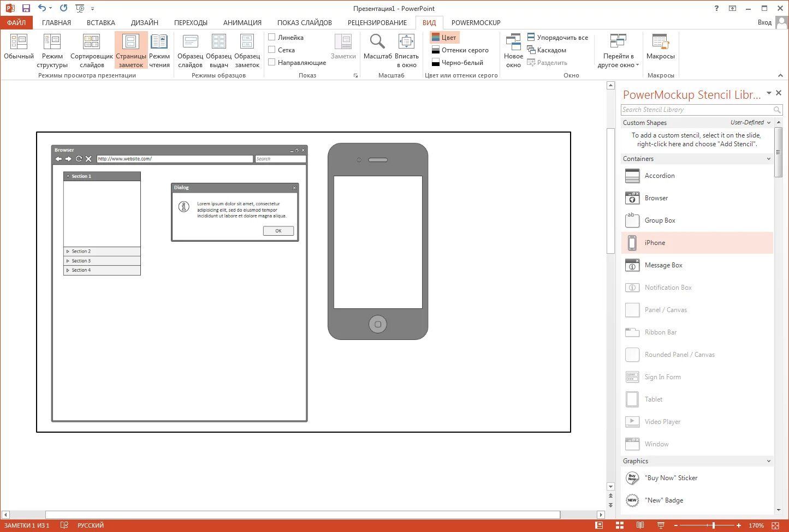The height and width of the screenshot is (532, 789).
Task: Open the POWERMOCKUP tab
Action: point(476,22)
